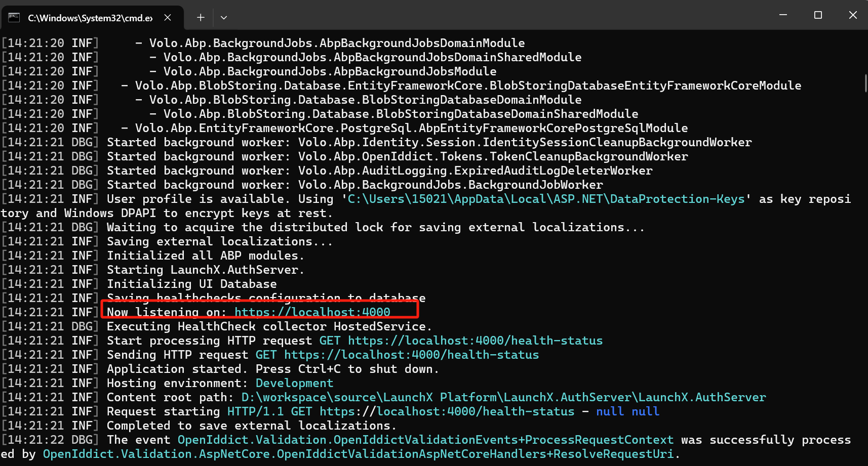Click the [14:21:22 DBG] timestamp

click(50, 440)
